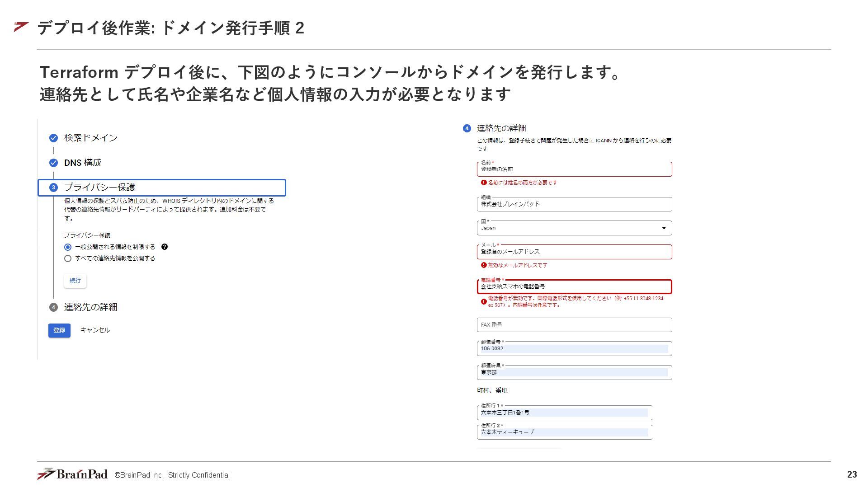Click the help question mark icon
This screenshot has height=488, width=868.
click(165, 247)
